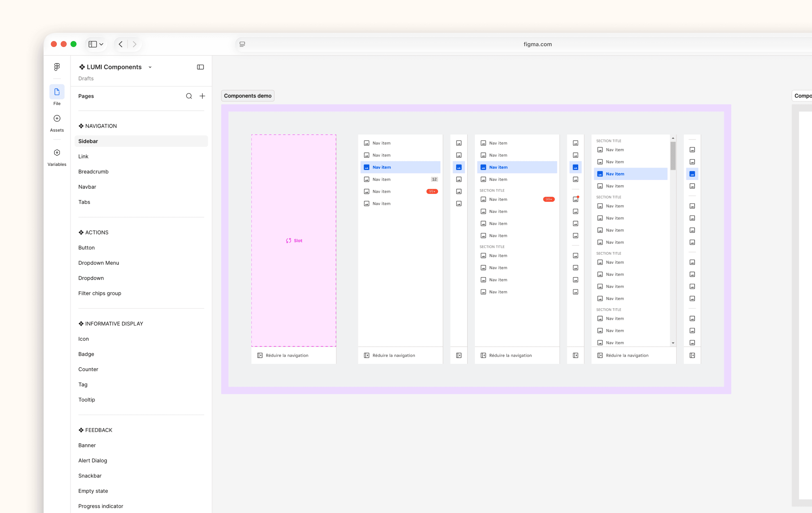The height and width of the screenshot is (513, 812).
Task: Click the figma.com address bar
Action: point(537,44)
